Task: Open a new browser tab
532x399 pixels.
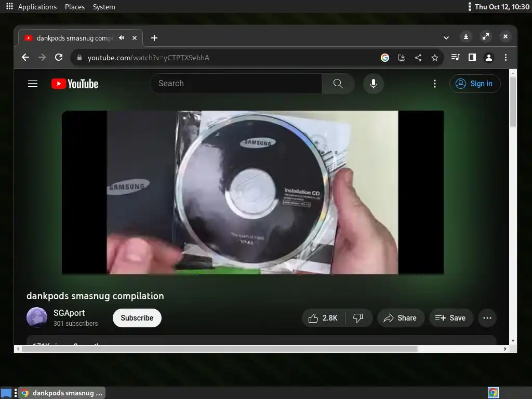Action: coord(154,38)
